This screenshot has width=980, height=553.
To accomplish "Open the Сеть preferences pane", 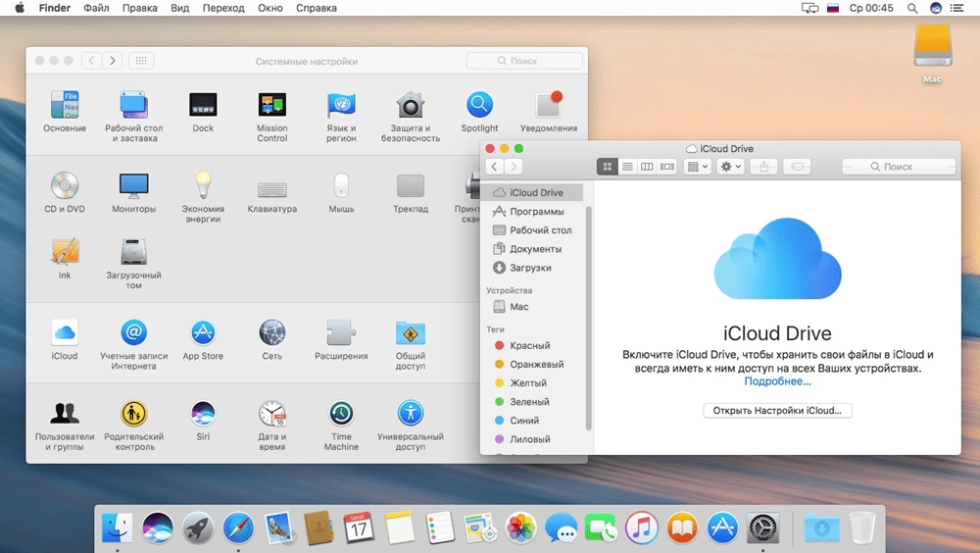I will point(271,339).
